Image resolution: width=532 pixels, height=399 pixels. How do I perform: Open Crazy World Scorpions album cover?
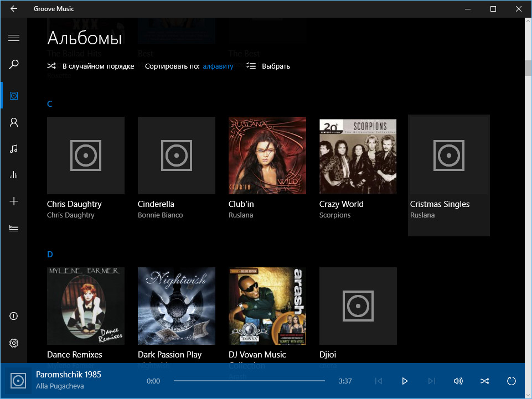pyautogui.click(x=358, y=156)
